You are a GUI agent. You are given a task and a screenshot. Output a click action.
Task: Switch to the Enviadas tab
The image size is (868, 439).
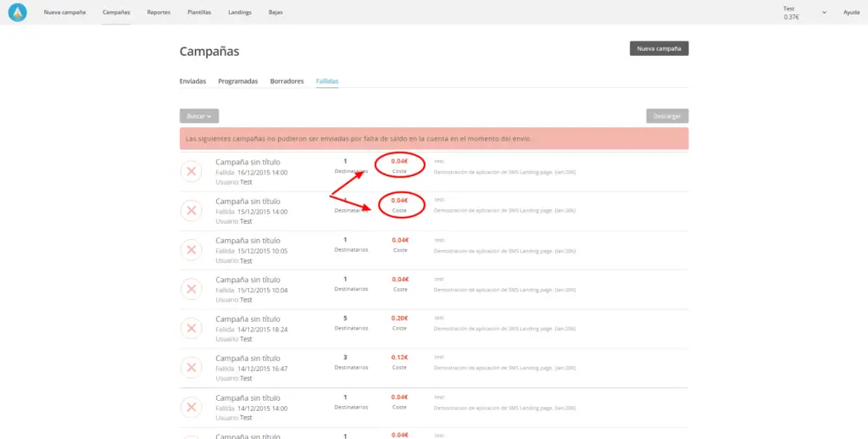pyautogui.click(x=192, y=81)
